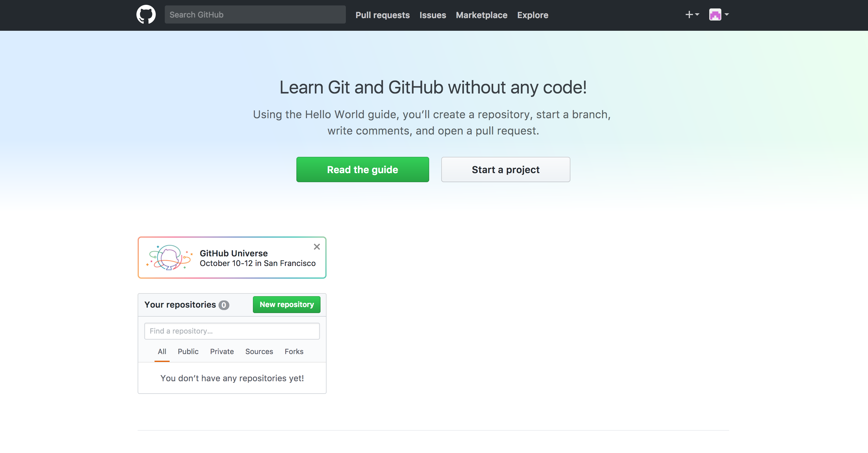
Task: Switch to the Public repositories tab
Action: coord(188,352)
